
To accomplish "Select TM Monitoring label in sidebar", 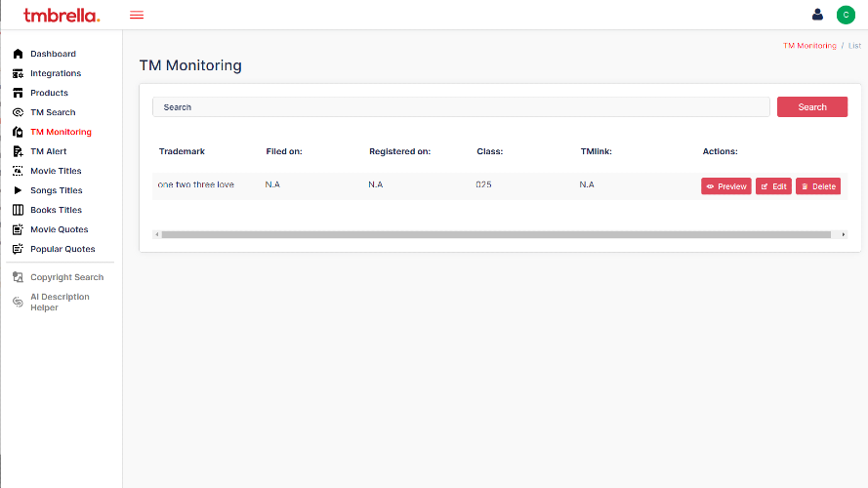I will [x=61, y=132].
